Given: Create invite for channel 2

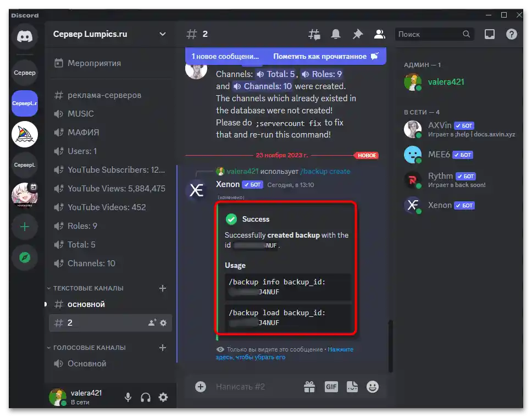Looking at the screenshot, I should tap(152, 322).
